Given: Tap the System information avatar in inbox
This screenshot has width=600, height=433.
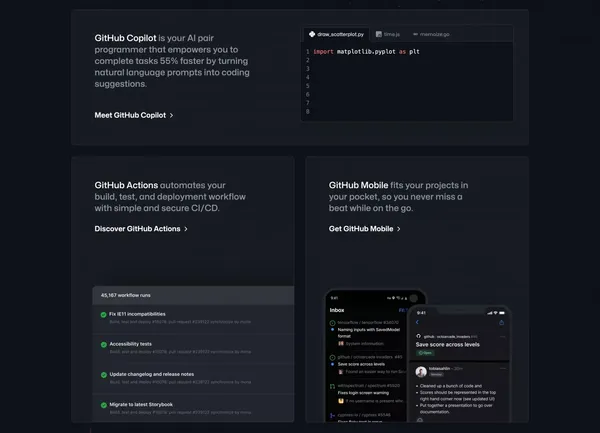Looking at the screenshot, I should point(341,343).
